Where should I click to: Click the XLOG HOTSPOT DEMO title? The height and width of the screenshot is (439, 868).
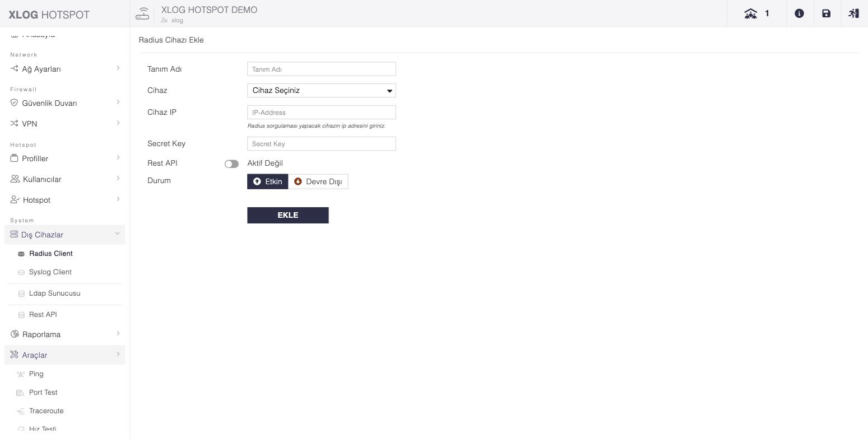[x=209, y=10]
